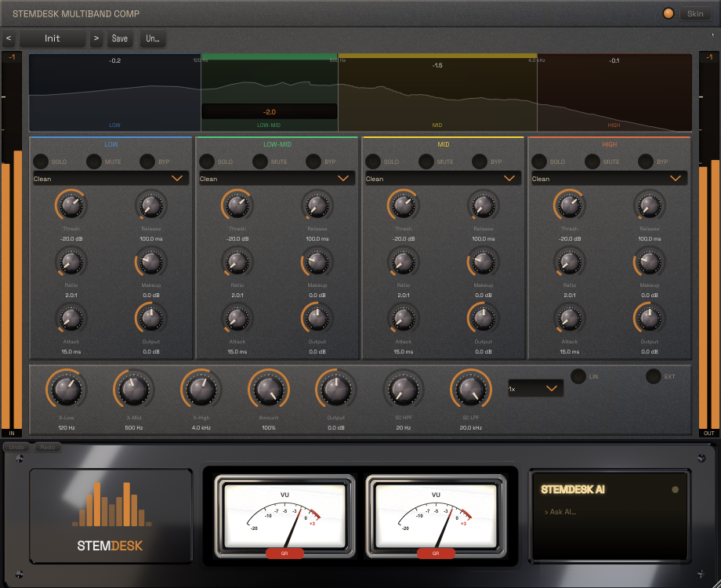Solo the LOW-MID band
The height and width of the screenshot is (588, 721).
tap(206, 162)
